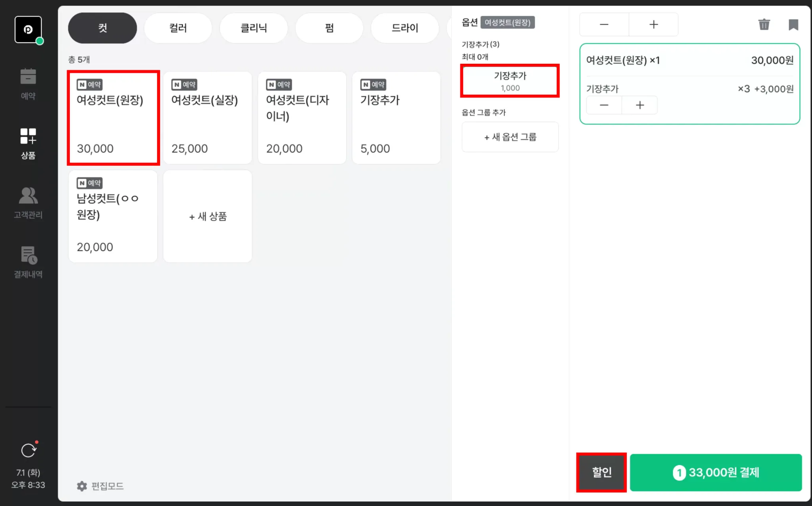The width and height of the screenshot is (812, 506).
Task: Add a new option group
Action: [510, 137]
